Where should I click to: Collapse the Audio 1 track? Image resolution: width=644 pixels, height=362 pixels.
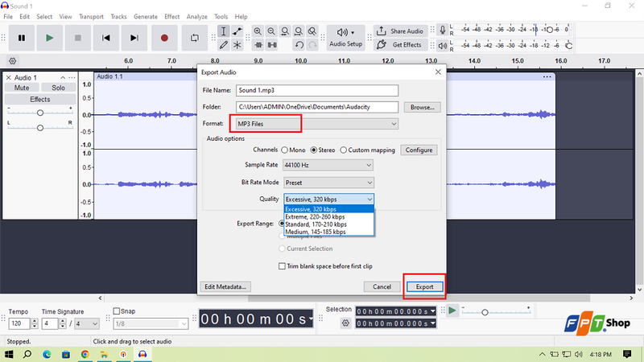click(x=63, y=77)
